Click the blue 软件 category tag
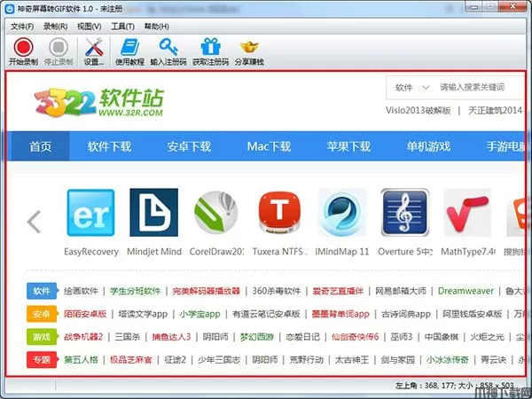The width and height of the screenshot is (532, 399). click(42, 291)
